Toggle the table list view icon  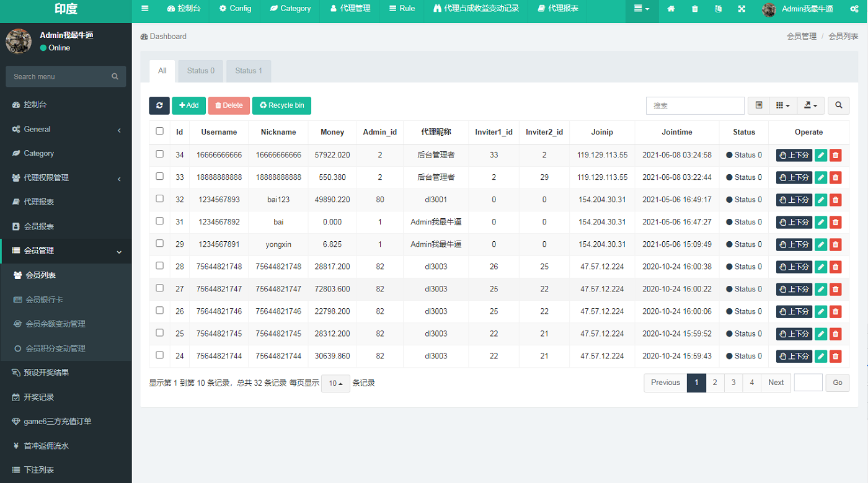coord(759,105)
